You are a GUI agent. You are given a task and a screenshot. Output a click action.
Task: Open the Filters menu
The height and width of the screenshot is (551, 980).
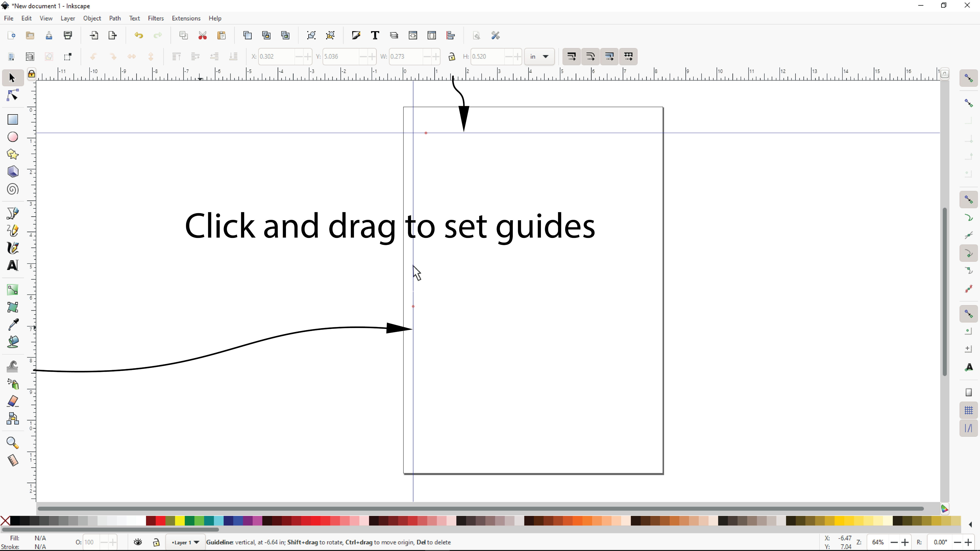coord(156,18)
